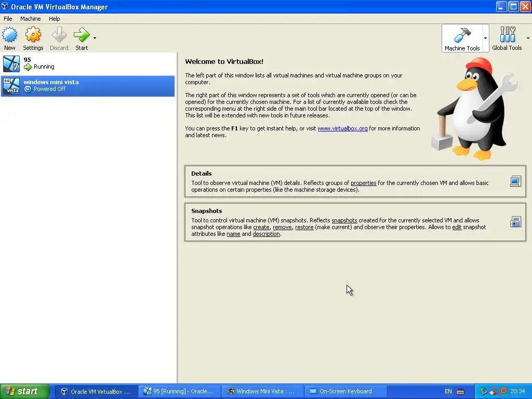Click the create link in Snapshots
The height and width of the screenshot is (399, 532).
(261, 227)
